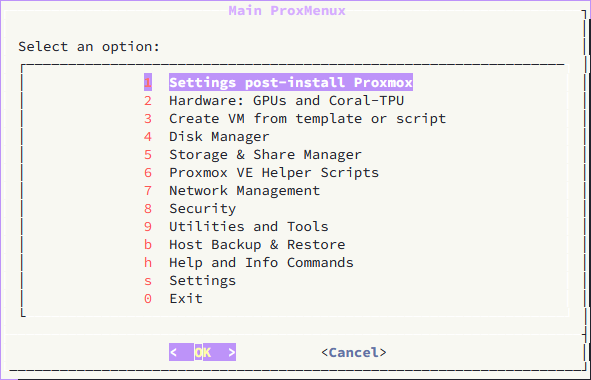This screenshot has width=591, height=380.
Task: Choose the Exit option
Action: 186,299
